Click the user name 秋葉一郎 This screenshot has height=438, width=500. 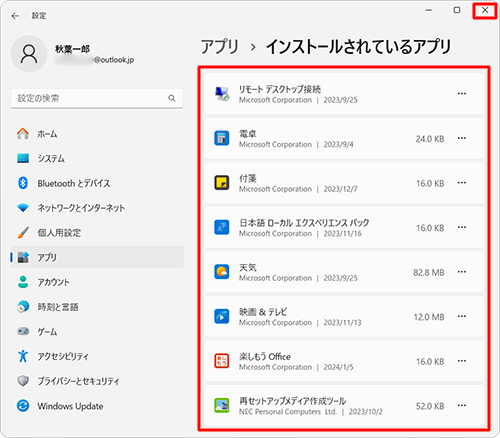click(x=72, y=49)
